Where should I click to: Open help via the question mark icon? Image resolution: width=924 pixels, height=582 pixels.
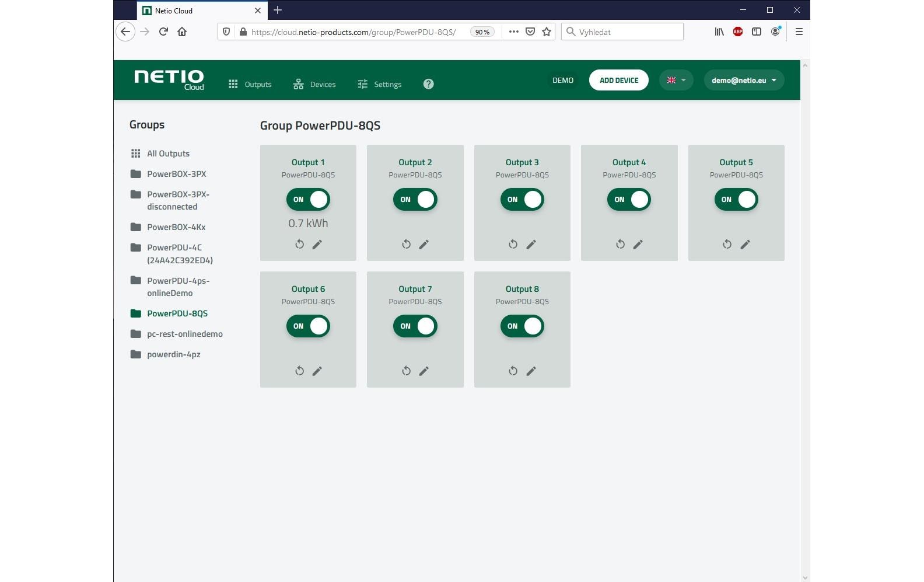point(428,84)
